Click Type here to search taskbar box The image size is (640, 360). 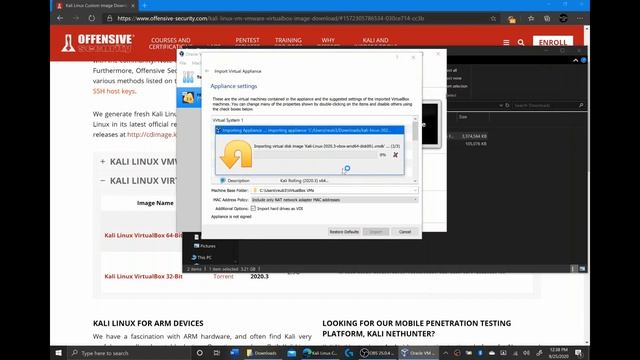(x=129, y=353)
